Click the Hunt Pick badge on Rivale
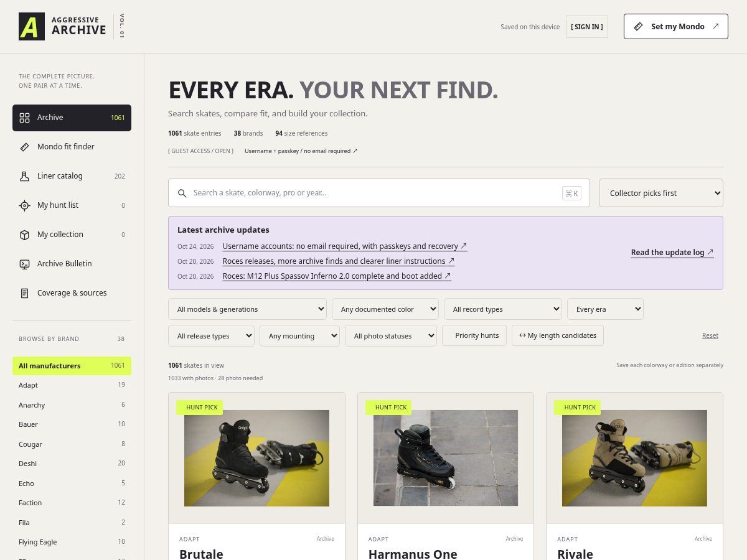Image resolution: width=747 pixels, height=560 pixels. click(x=578, y=408)
